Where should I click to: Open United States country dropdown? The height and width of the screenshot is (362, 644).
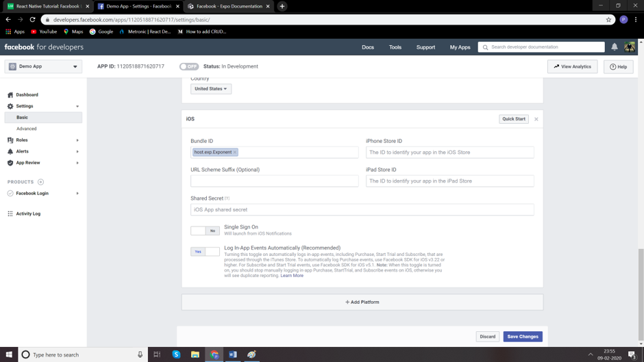point(211,89)
